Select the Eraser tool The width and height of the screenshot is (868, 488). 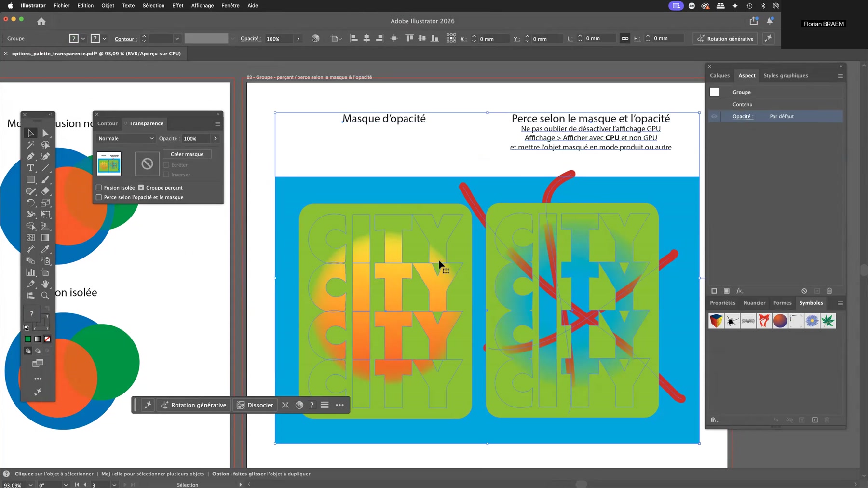(x=45, y=191)
